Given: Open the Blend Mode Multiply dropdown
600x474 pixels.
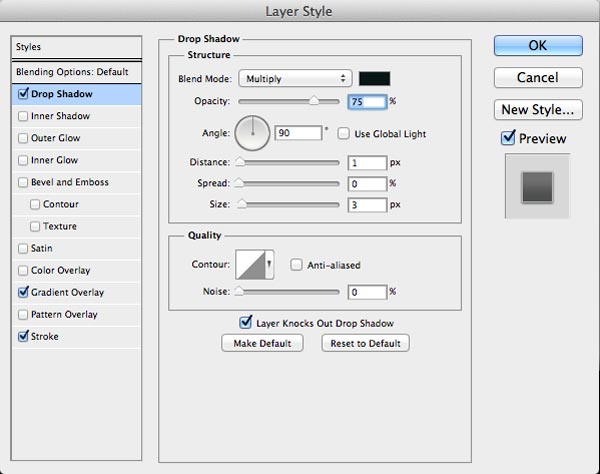Looking at the screenshot, I should [x=295, y=79].
